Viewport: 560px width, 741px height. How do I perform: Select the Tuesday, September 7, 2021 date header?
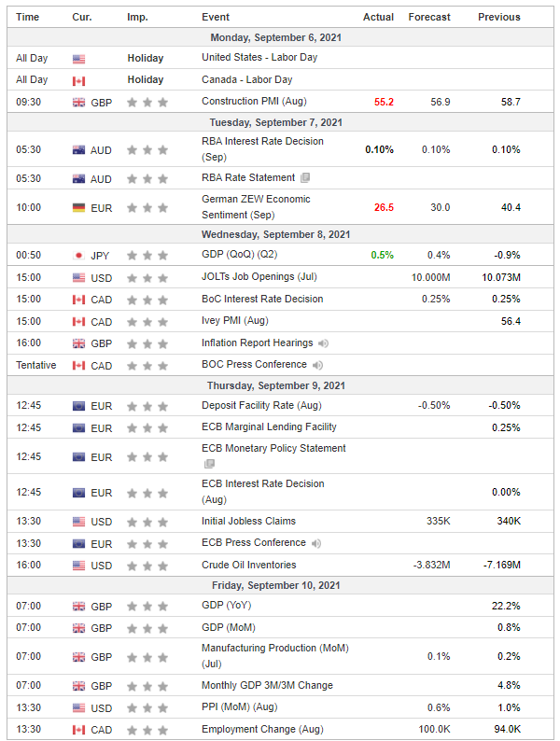pyautogui.click(x=276, y=122)
